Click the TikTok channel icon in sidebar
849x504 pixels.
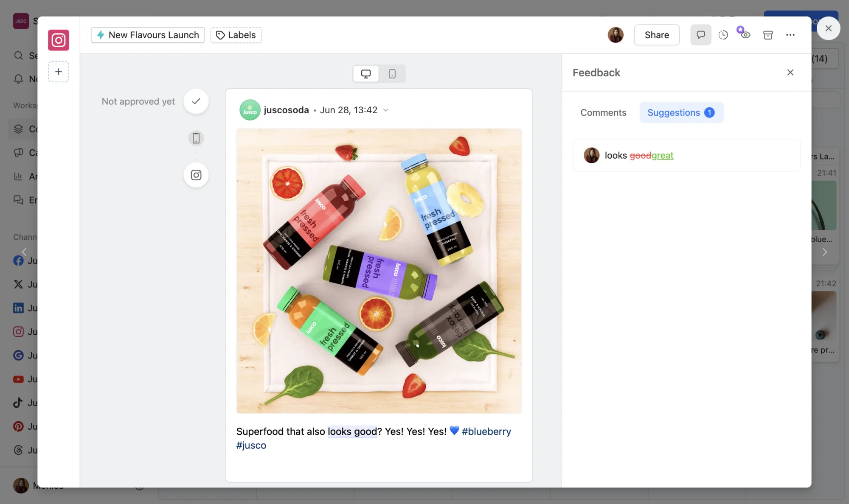pyautogui.click(x=18, y=403)
